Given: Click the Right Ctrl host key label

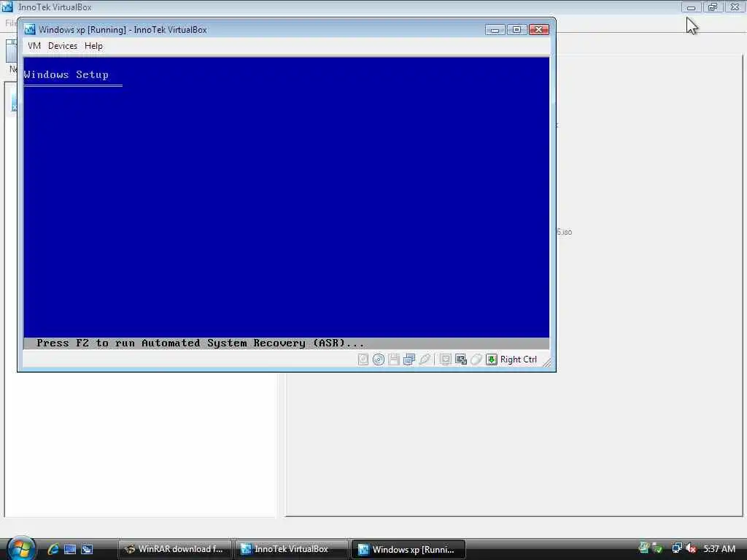Looking at the screenshot, I should (x=519, y=359).
